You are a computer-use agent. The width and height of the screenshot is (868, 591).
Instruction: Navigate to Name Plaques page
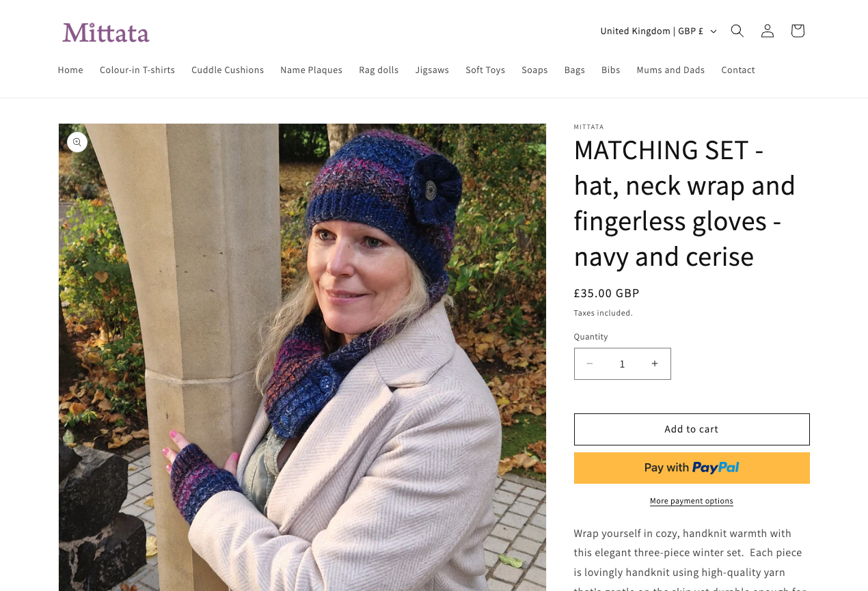pyautogui.click(x=311, y=70)
